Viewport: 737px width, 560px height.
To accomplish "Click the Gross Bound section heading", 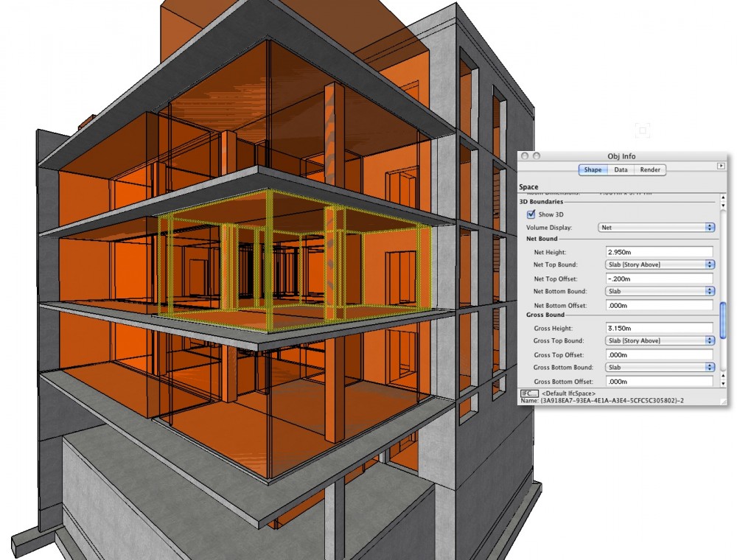I will click(545, 315).
